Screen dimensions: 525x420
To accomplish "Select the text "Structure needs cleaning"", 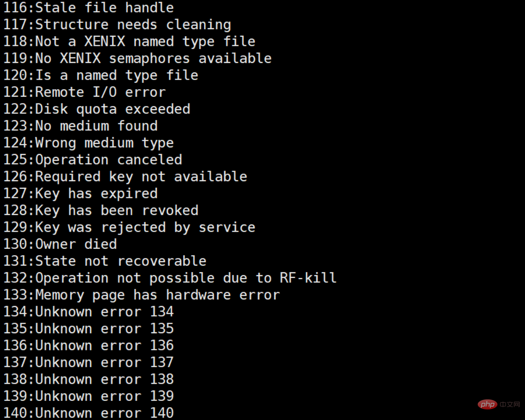I will [133, 25].
